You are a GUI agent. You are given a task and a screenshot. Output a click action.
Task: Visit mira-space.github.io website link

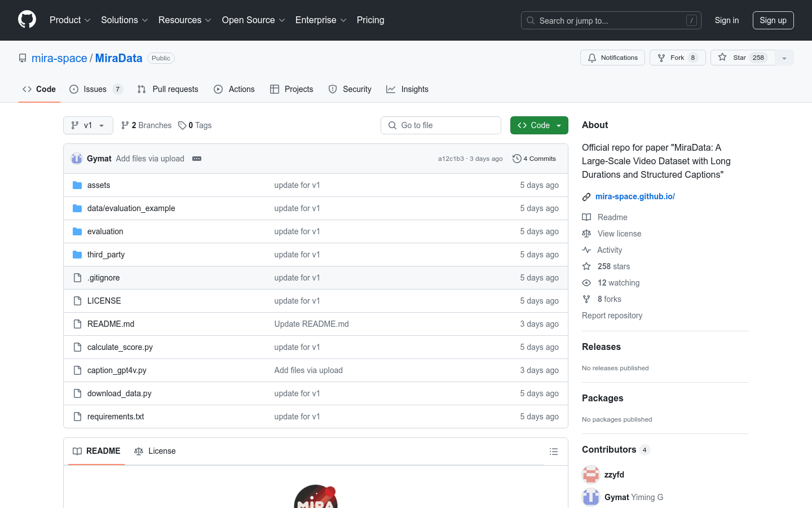click(635, 196)
